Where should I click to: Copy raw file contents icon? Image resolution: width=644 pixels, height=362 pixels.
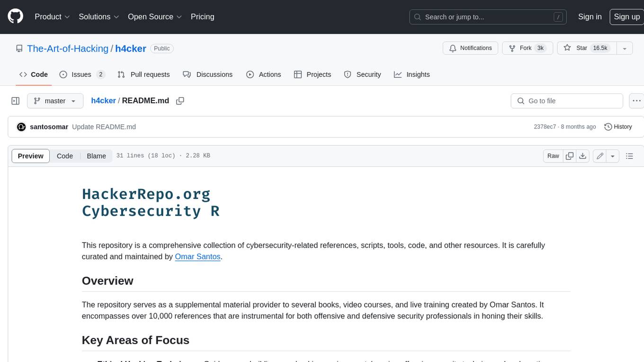click(x=570, y=156)
